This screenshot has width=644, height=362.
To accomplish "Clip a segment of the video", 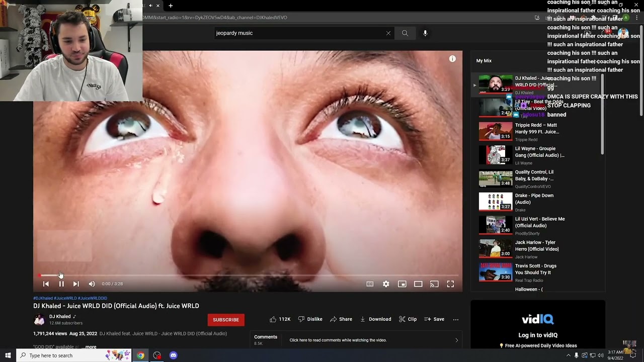I will [408, 319].
